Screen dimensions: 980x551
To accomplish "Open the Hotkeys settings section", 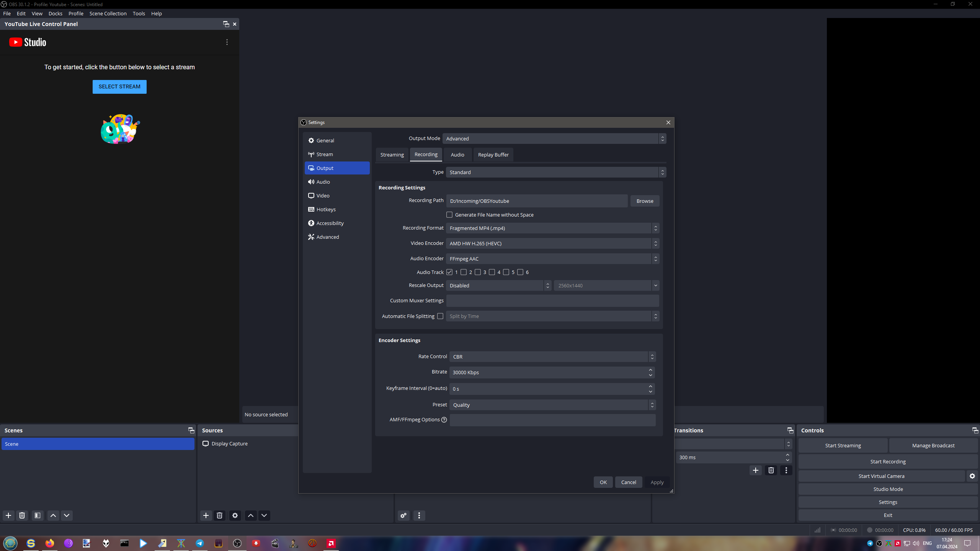I will 326,209.
